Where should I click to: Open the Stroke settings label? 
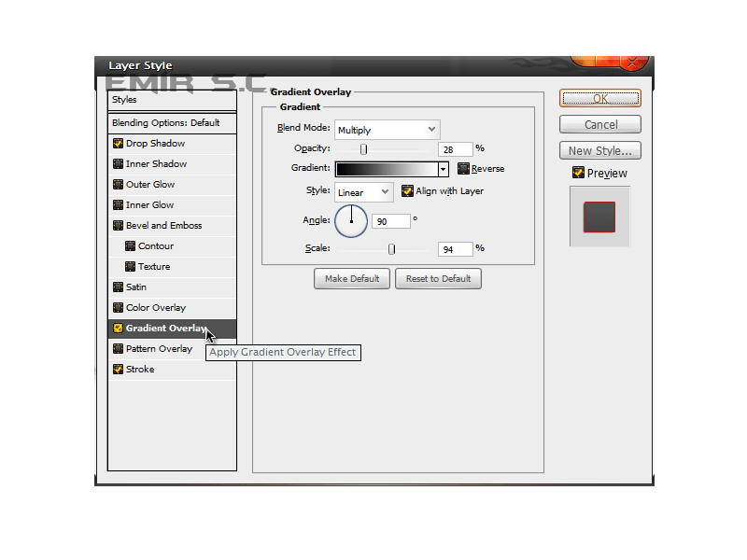point(140,369)
